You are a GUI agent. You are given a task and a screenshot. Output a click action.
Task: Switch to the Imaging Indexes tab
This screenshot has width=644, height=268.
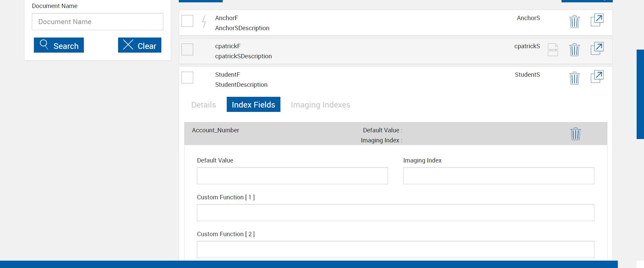(x=320, y=105)
